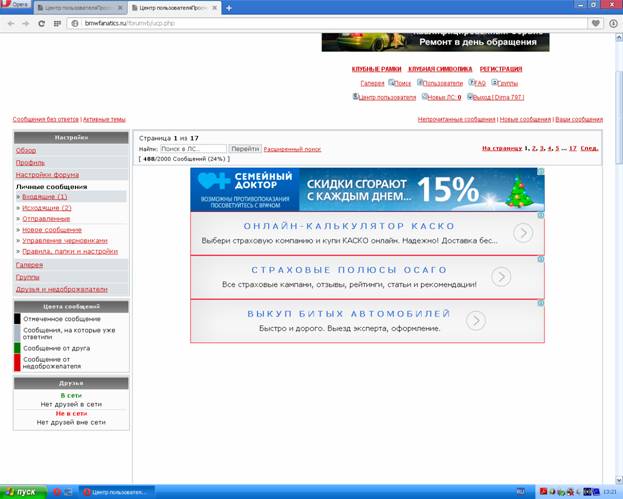Click the red недоброжелатель color swatch

(17, 363)
